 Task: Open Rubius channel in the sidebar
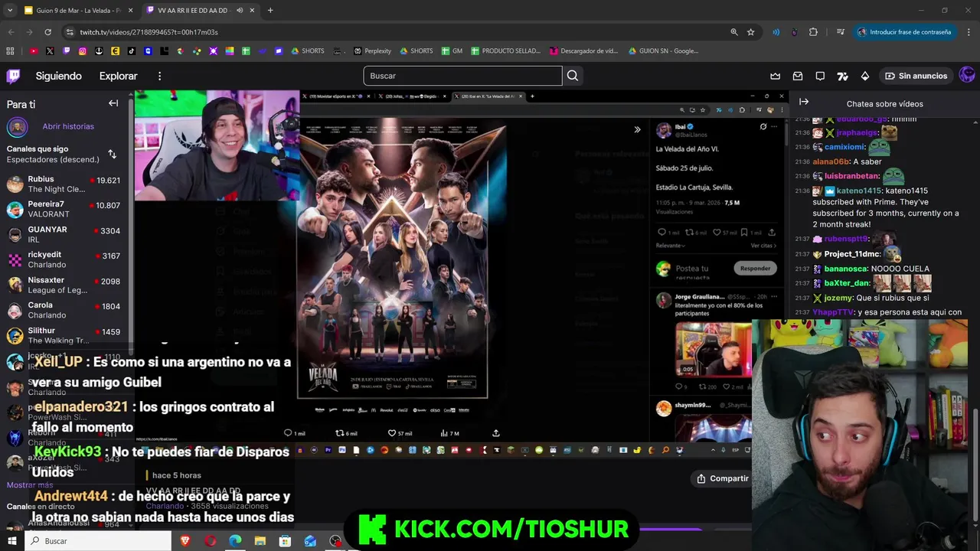(64, 184)
